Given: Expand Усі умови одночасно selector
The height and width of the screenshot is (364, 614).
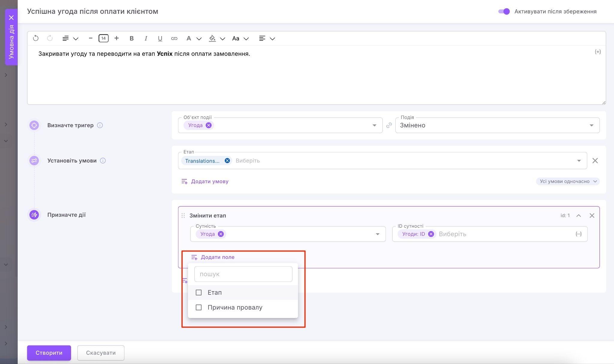Looking at the screenshot, I should pos(568,181).
